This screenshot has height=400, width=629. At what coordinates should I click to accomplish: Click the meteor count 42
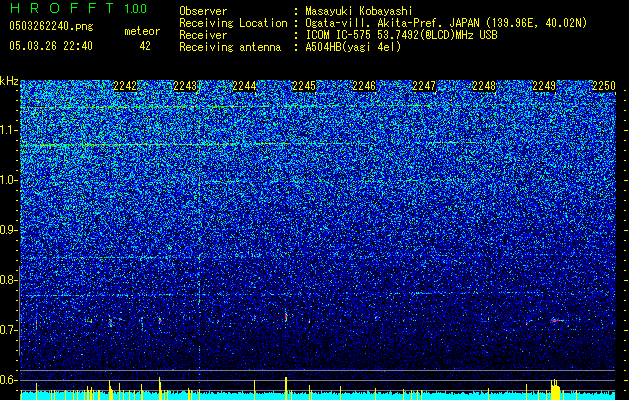145,46
